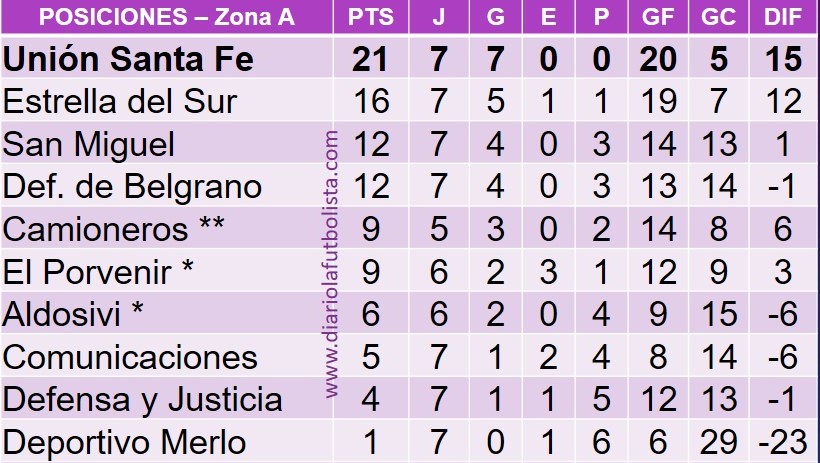The image size is (820, 463).
Task: Click Deportivo Merlo's 29 goals against cell
Action: (719, 443)
